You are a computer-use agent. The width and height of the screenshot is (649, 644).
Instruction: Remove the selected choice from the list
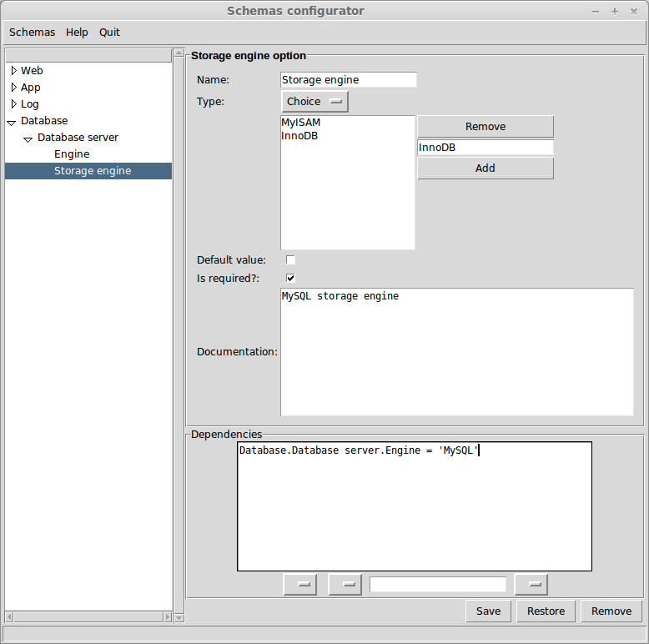click(x=485, y=127)
